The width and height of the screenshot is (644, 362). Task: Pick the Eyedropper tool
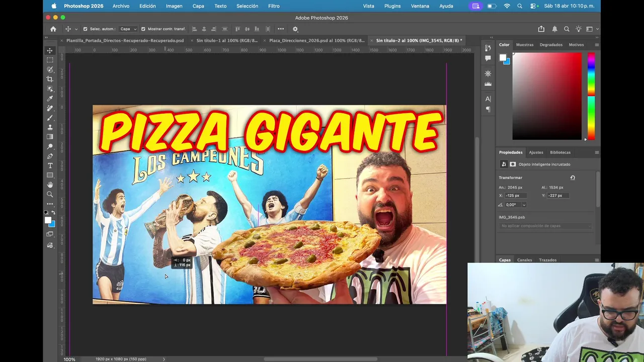pyautogui.click(x=50, y=99)
